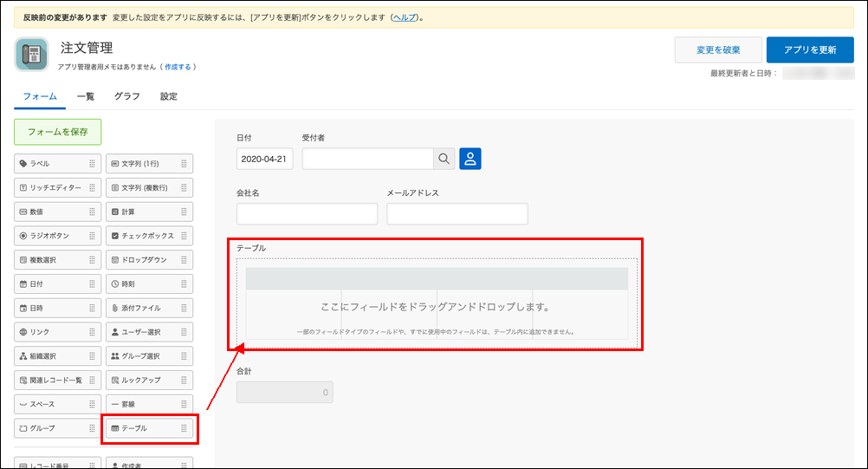868x469 pixels.
Task: Select the 関連レコード一覧 field item
Action: pyautogui.click(x=57, y=381)
